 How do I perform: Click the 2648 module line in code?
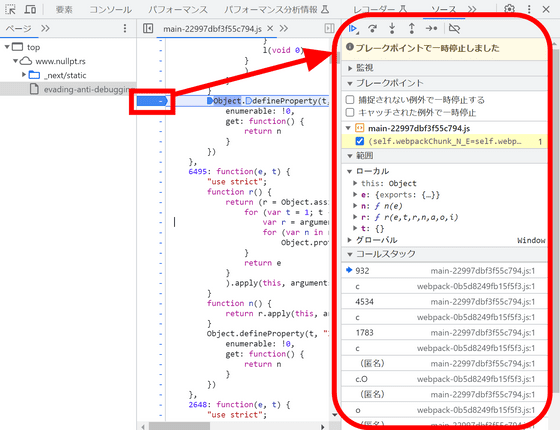[x=239, y=405]
